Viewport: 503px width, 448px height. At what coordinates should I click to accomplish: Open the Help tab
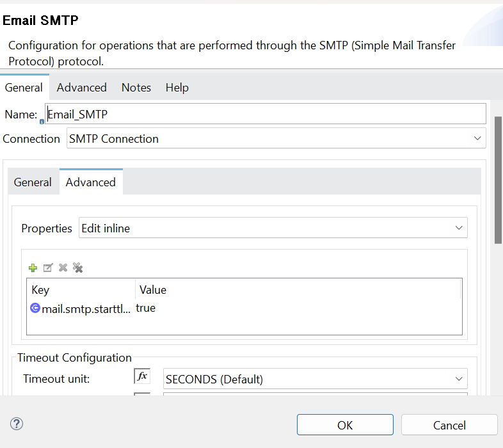[x=177, y=88]
